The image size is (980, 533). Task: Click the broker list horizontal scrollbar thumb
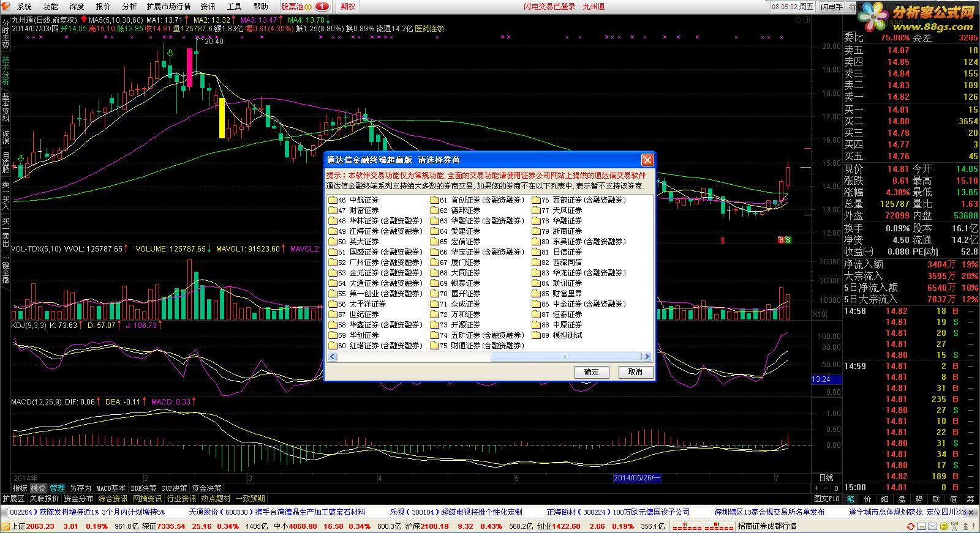566,357
